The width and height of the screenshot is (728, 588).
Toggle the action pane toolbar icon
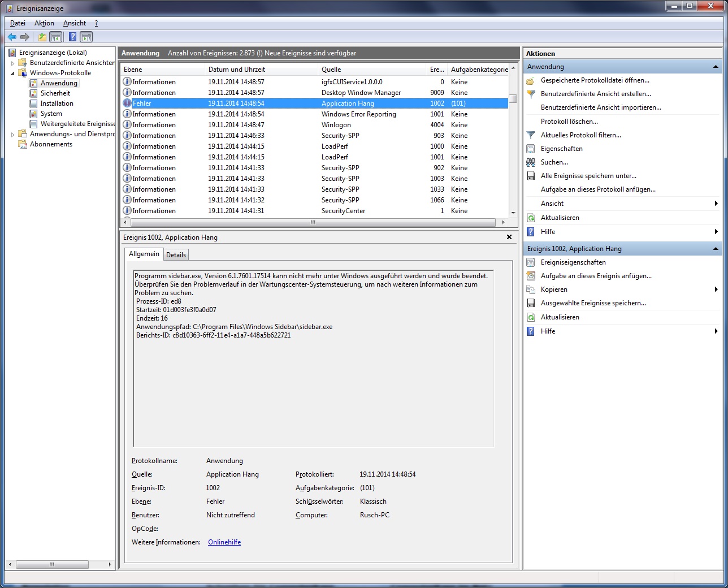[86, 37]
